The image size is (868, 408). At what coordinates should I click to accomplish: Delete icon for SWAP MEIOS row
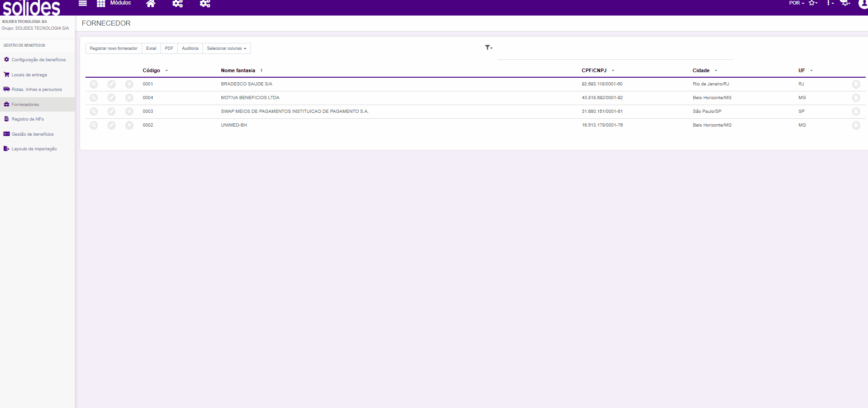129,111
